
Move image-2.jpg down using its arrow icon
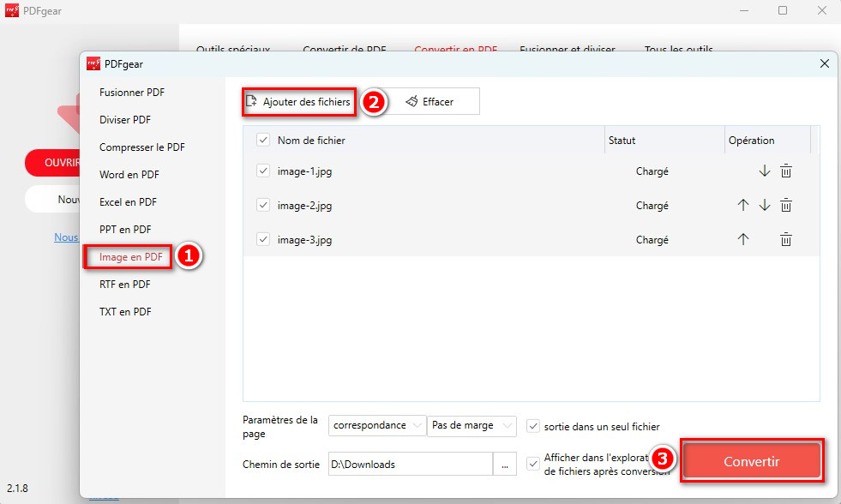764,205
